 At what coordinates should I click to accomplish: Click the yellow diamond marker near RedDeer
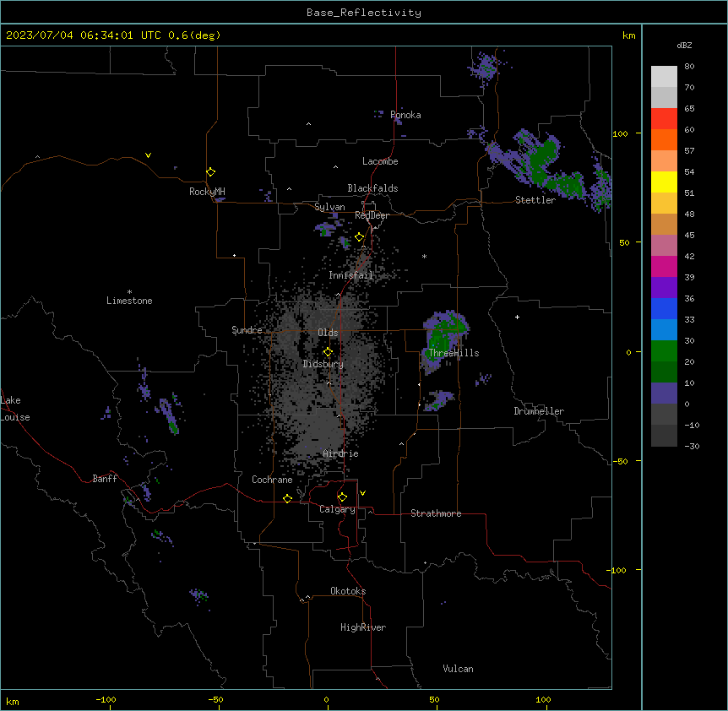360,237
